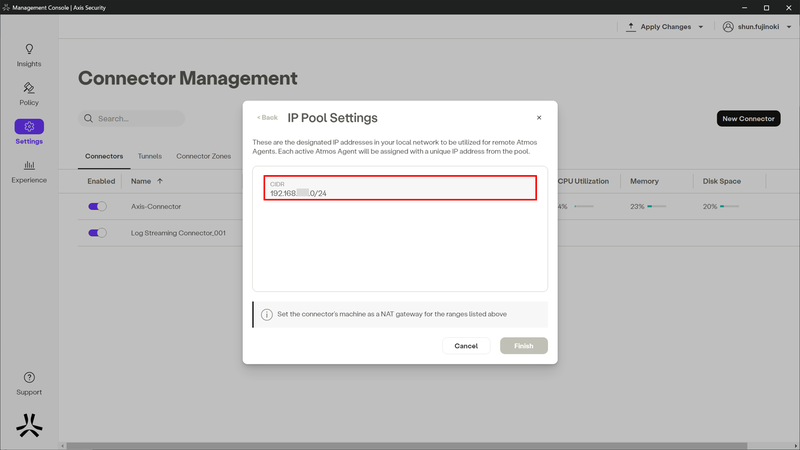Disable the Log Streaming Connector_001 toggle
Image resolution: width=800 pixels, height=450 pixels.
[97, 233]
